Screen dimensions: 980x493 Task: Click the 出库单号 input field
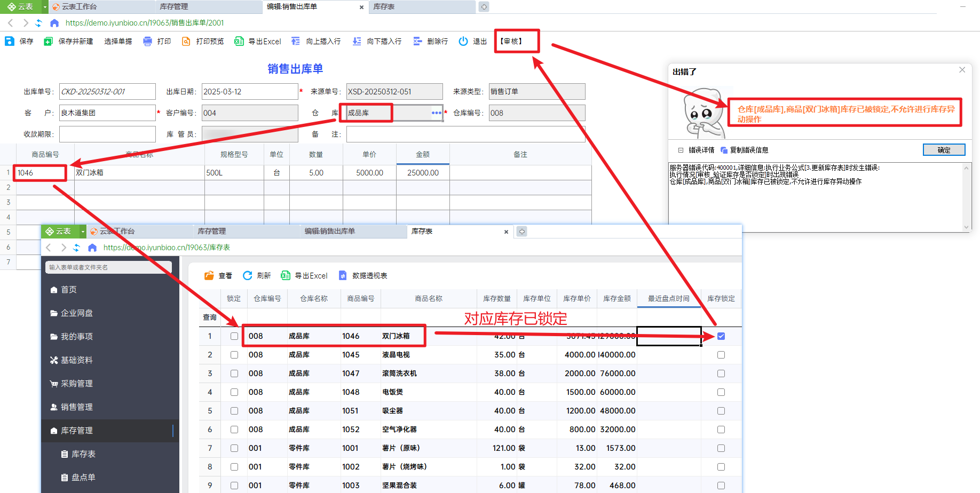click(x=107, y=92)
